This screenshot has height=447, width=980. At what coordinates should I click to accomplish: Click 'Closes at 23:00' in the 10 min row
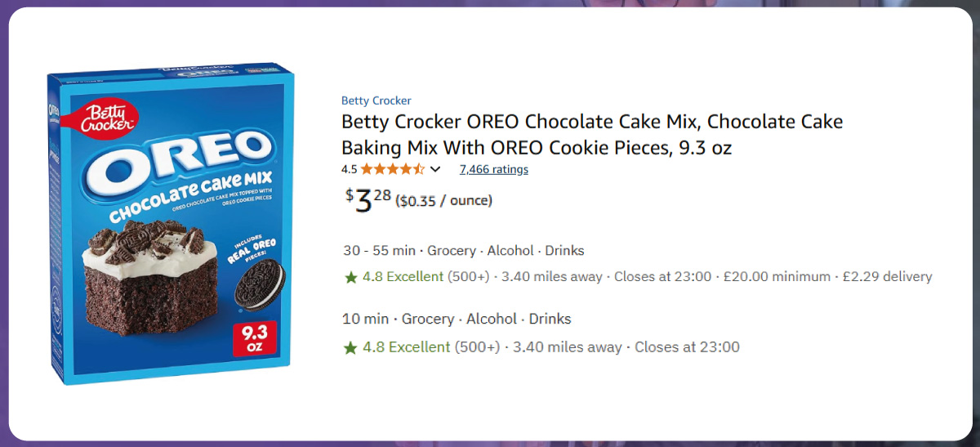[687, 347]
